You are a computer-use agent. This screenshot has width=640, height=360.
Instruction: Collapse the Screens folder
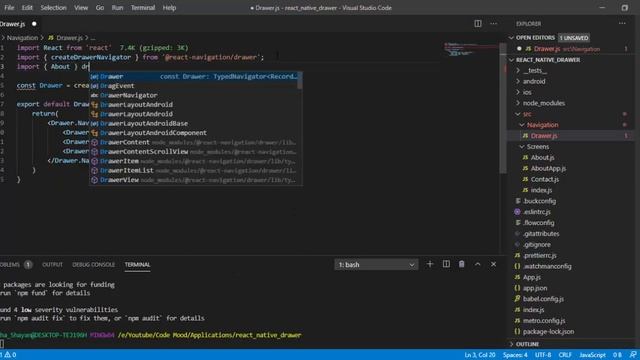coord(538,147)
